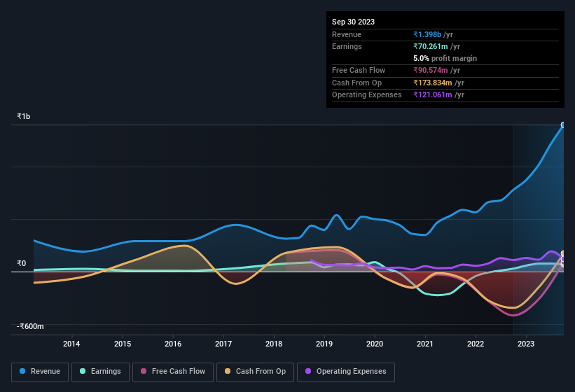Click the ₹70.261m earnings value
The height and width of the screenshot is (392, 575).
tap(431, 46)
